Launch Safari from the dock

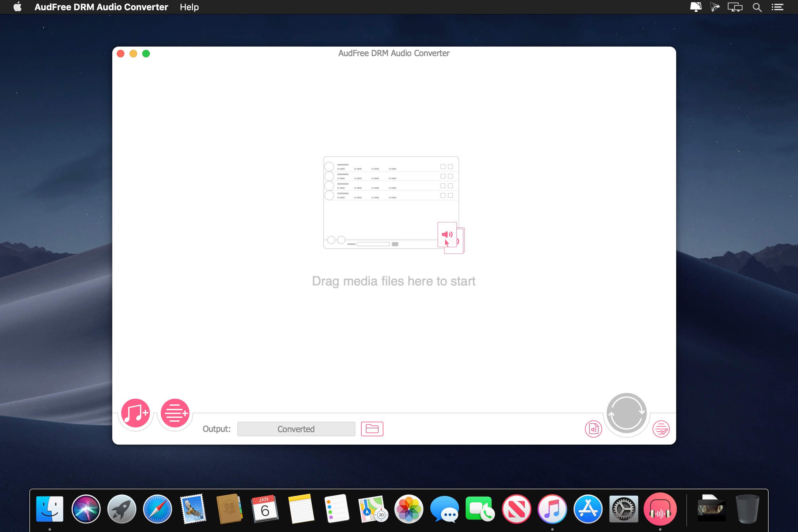(158, 509)
